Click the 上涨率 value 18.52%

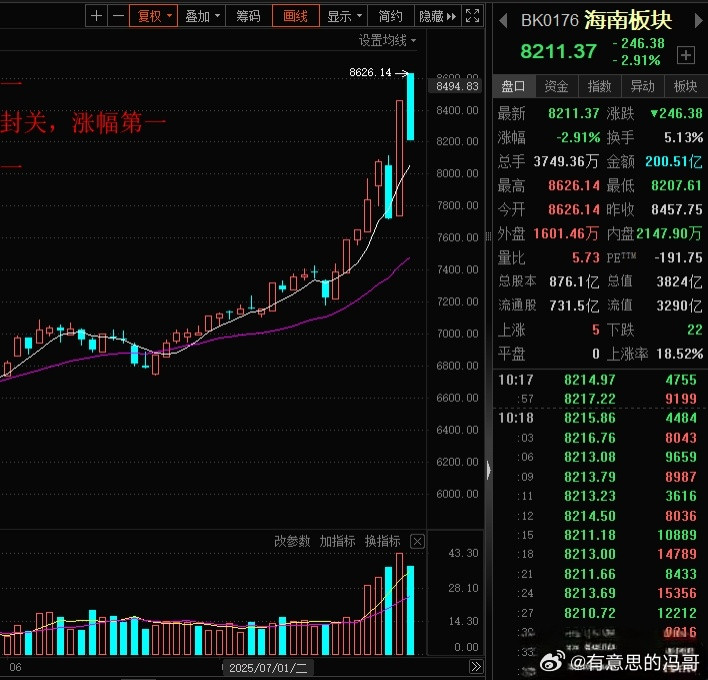(680, 354)
